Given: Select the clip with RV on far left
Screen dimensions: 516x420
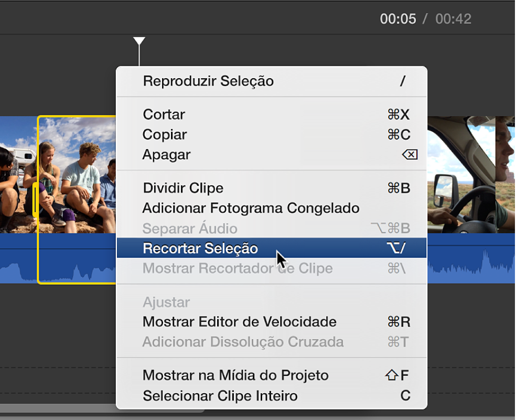Looking at the screenshot, I should tap(18, 175).
